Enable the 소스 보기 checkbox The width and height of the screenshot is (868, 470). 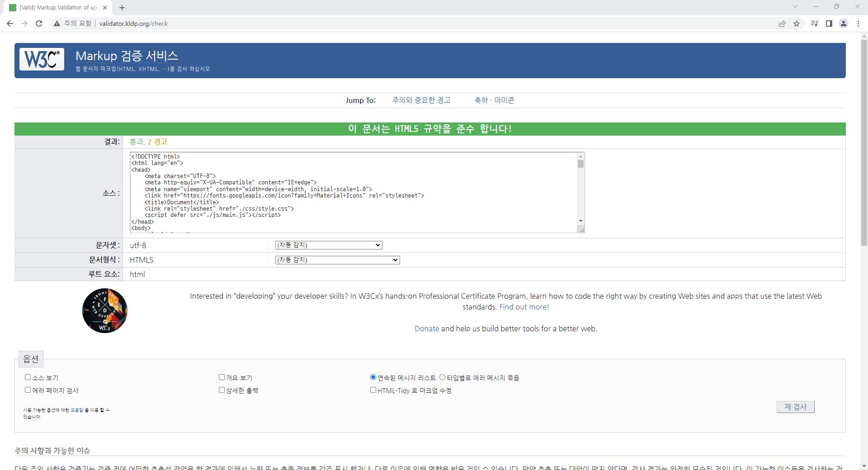28,377
